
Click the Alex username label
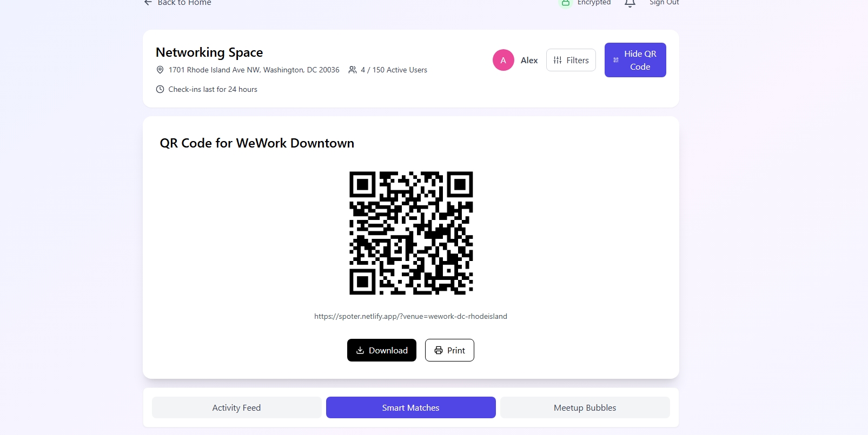tap(529, 60)
